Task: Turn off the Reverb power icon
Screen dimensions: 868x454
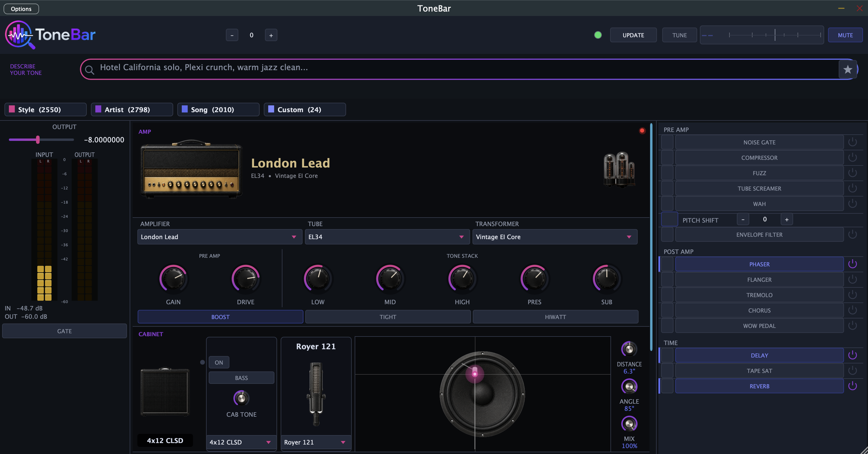Action: [852, 386]
